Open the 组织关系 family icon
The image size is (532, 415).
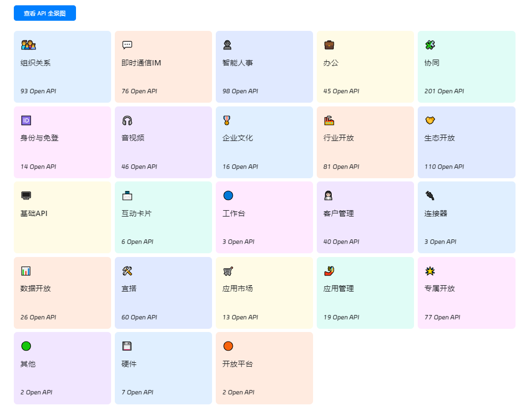click(29, 45)
